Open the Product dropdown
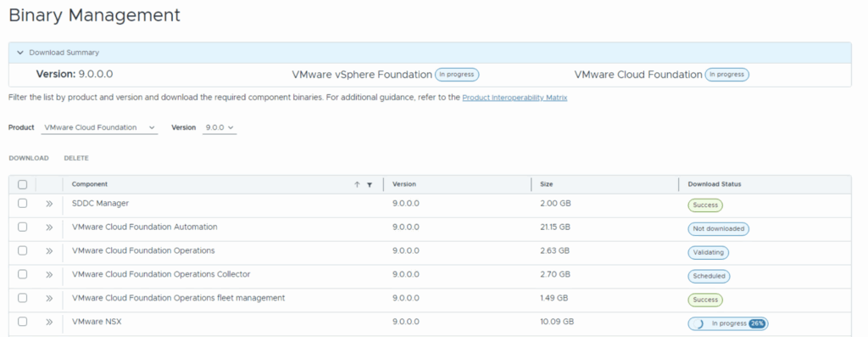Viewport: 868px width, 337px height. (100, 127)
